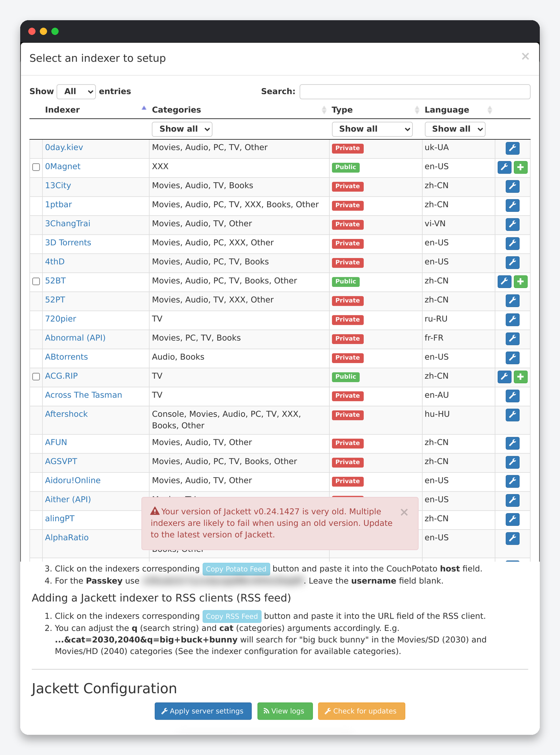Click Check for updates button

pos(362,711)
